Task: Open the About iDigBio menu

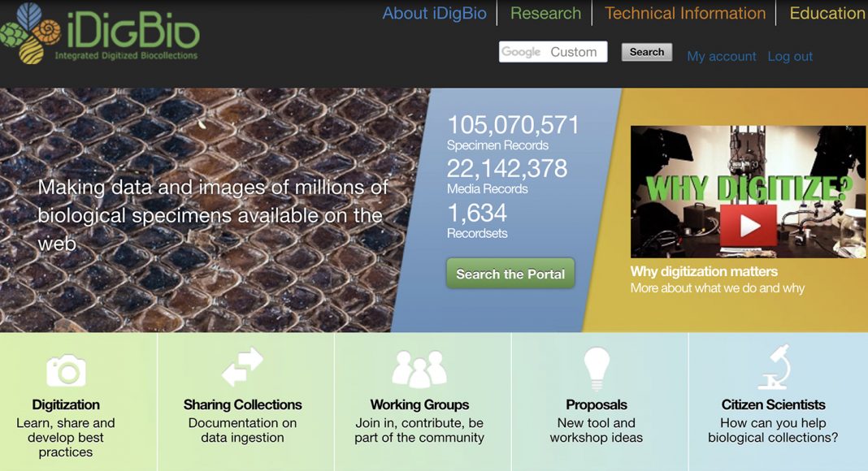Action: point(435,13)
